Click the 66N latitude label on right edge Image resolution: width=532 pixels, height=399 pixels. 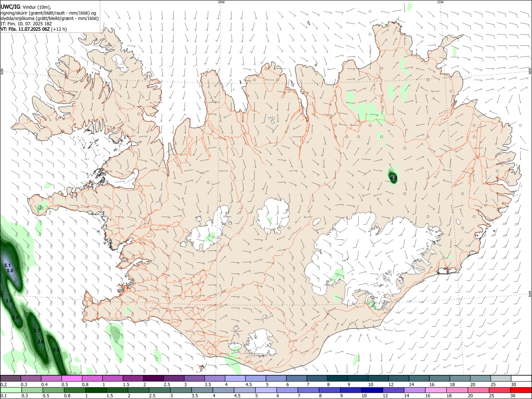click(x=530, y=71)
